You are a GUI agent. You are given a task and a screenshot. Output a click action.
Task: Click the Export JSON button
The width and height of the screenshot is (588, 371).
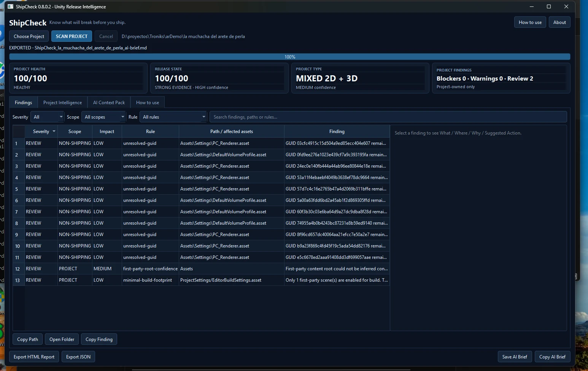(x=78, y=357)
